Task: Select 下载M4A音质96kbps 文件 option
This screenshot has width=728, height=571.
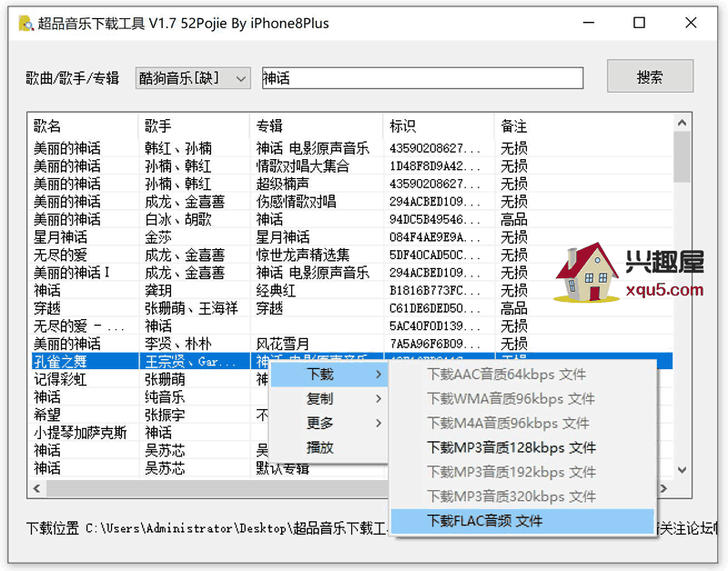Action: [522, 423]
